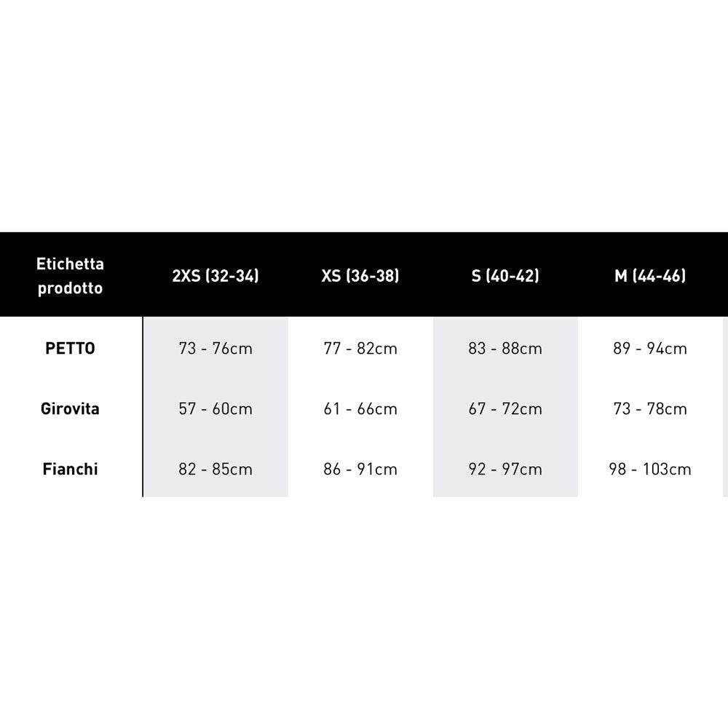Select the 73 - 78cm waist cell
728x728 pixels.
pos(650,408)
